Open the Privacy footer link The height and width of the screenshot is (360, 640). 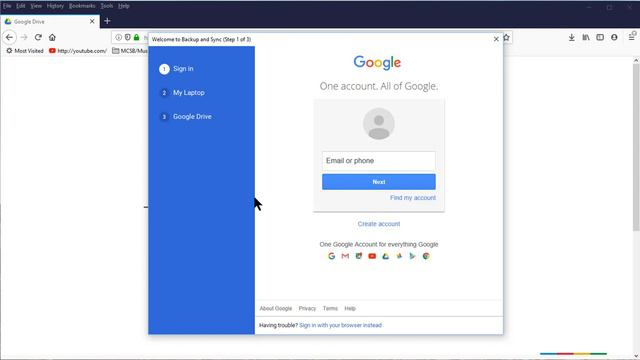point(307,309)
